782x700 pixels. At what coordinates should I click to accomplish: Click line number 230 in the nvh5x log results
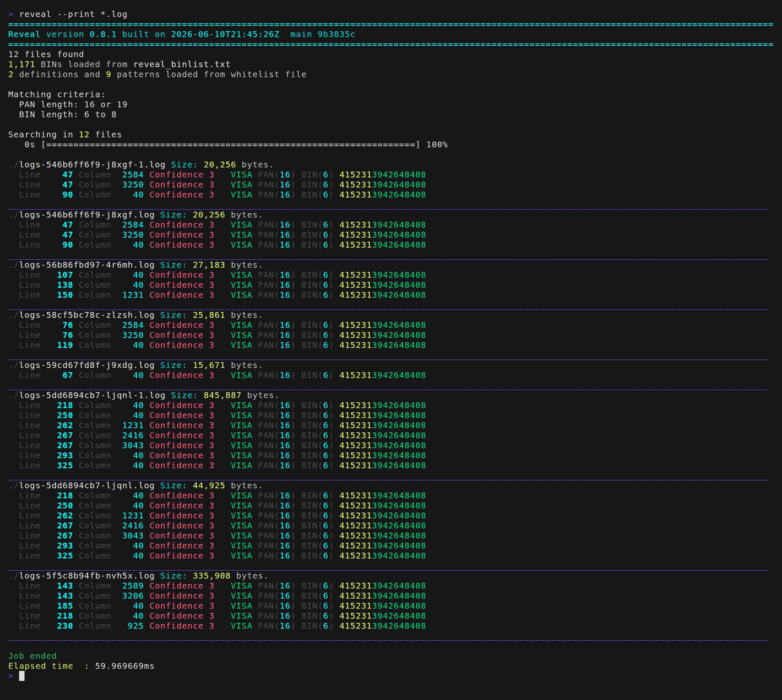coord(65,626)
